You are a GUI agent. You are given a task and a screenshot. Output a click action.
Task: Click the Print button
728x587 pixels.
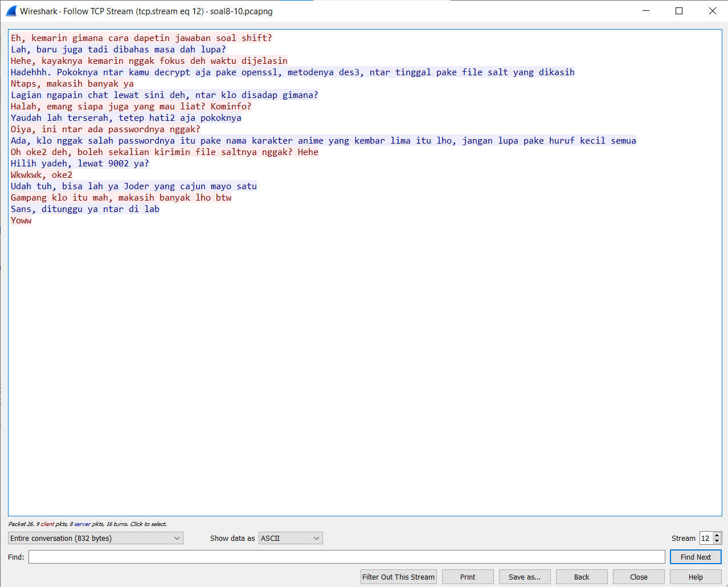468,577
